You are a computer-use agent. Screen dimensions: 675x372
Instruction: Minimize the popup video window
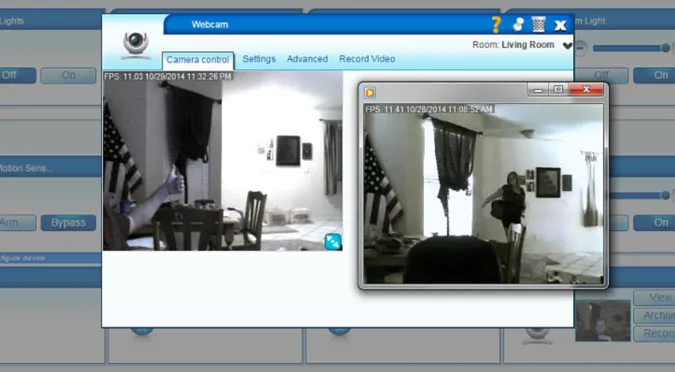tap(538, 90)
